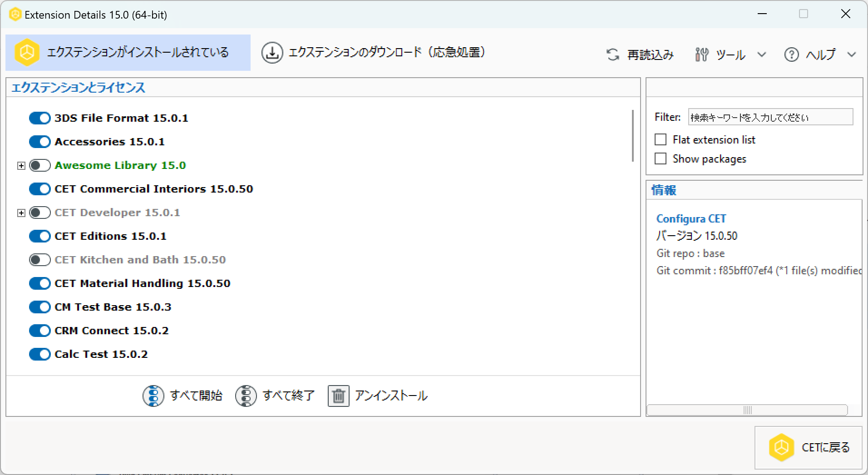868x475 pixels.
Task: Click the extension list vertical scrollbar
Action: (x=633, y=135)
